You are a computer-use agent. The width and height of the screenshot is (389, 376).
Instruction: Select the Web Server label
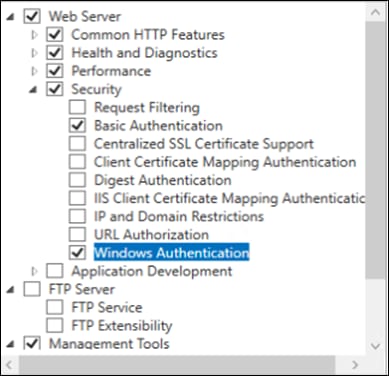tap(85, 16)
